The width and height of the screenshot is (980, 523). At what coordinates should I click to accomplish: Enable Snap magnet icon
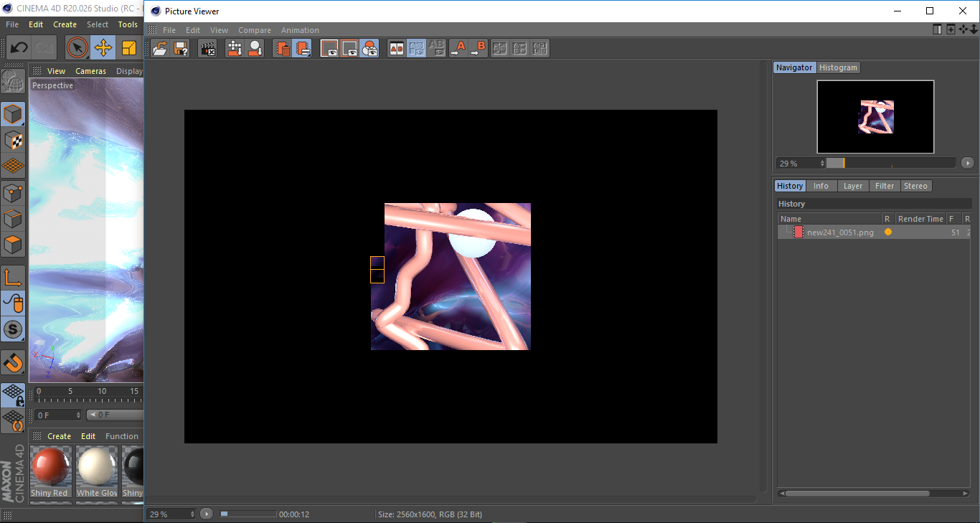point(13,362)
